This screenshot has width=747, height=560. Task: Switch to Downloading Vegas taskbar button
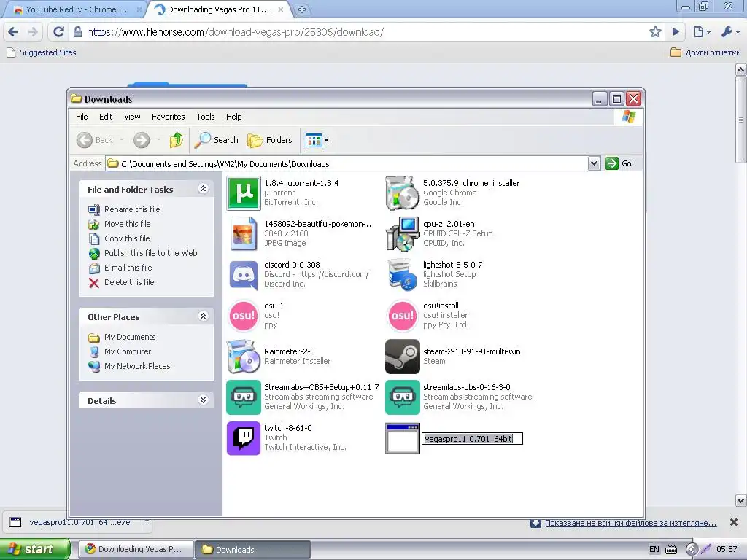[136, 550]
